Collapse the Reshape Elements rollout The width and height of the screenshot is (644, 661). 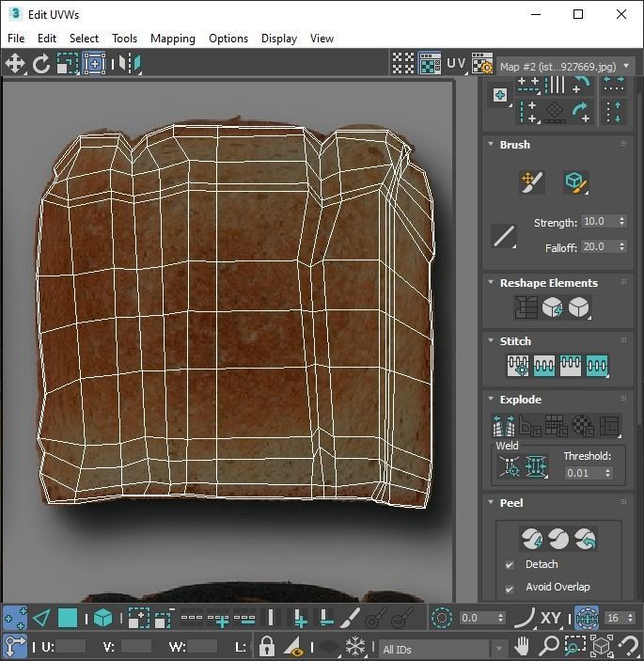coord(491,282)
